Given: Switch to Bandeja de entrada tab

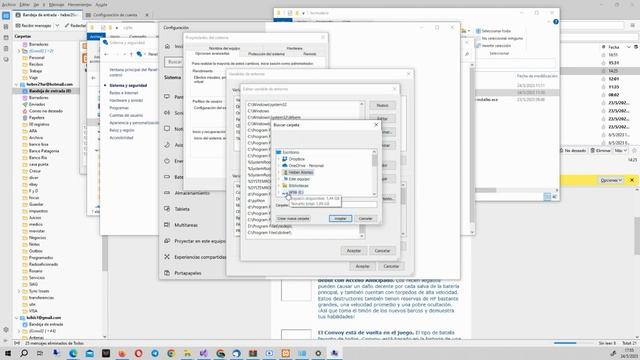Looking at the screenshot, I should pyautogui.click(x=47, y=15).
